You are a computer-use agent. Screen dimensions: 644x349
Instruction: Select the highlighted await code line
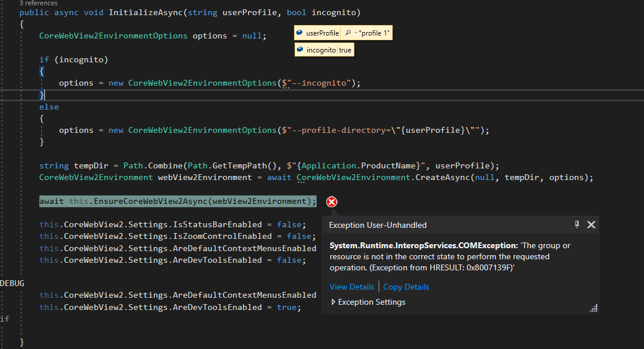pyautogui.click(x=178, y=202)
